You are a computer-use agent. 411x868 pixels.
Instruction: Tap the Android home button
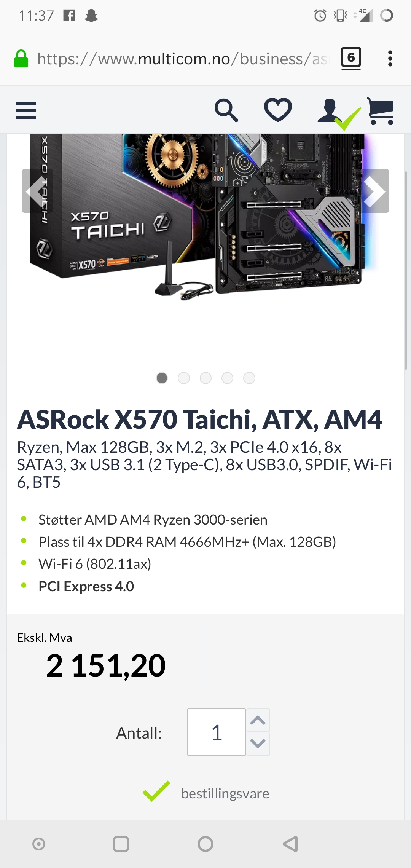click(x=205, y=844)
